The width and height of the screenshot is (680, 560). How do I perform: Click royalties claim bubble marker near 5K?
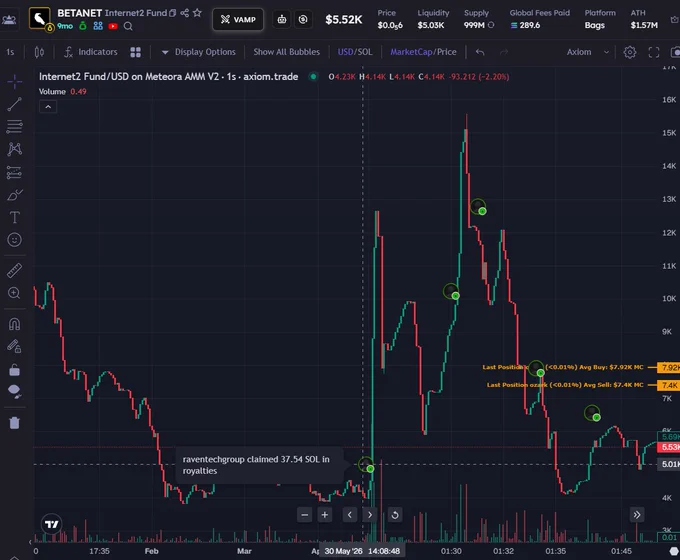[366, 465]
